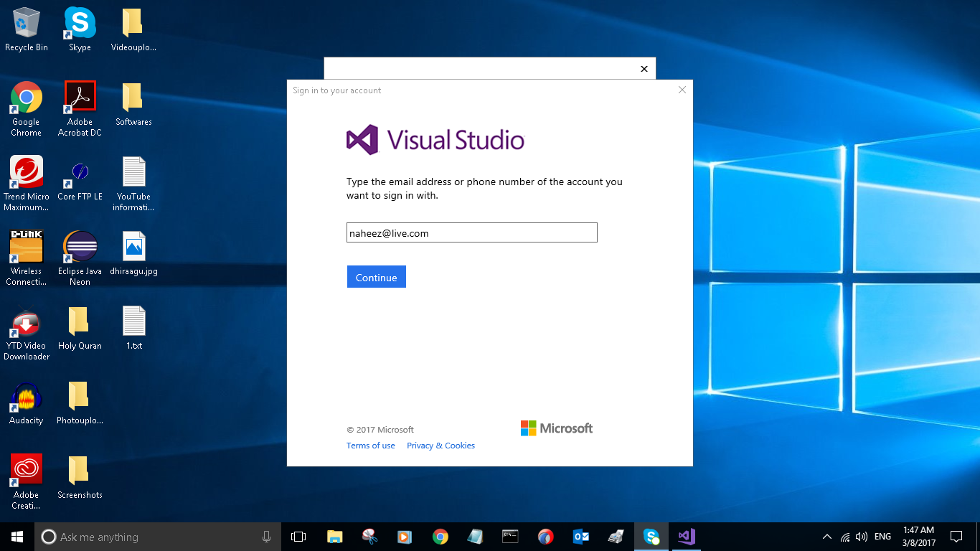
Task: Open Outlook from the taskbar
Action: click(580, 536)
